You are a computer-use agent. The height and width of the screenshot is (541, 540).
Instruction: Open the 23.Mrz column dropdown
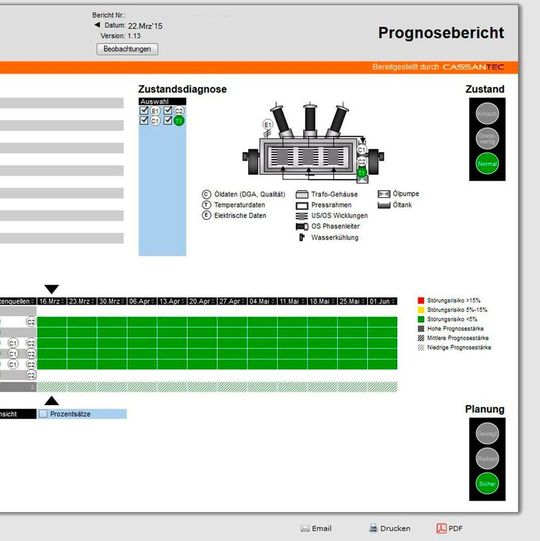92,302
